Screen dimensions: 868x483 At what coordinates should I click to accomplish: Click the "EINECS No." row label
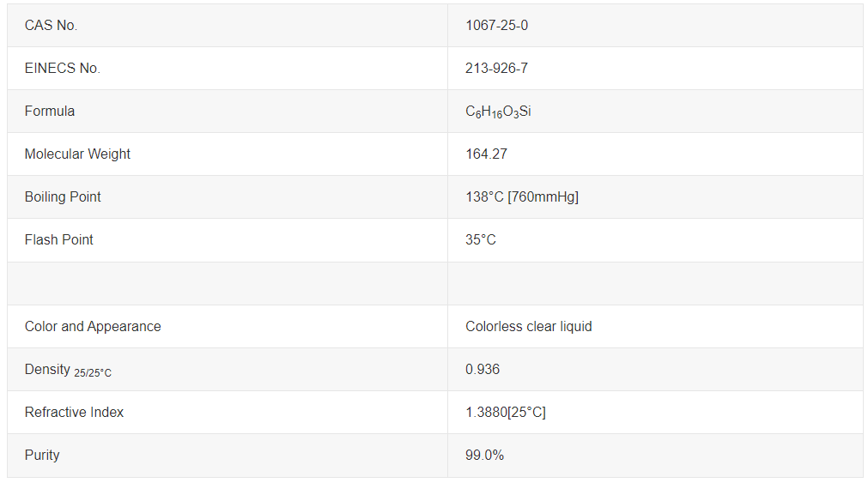click(62, 69)
